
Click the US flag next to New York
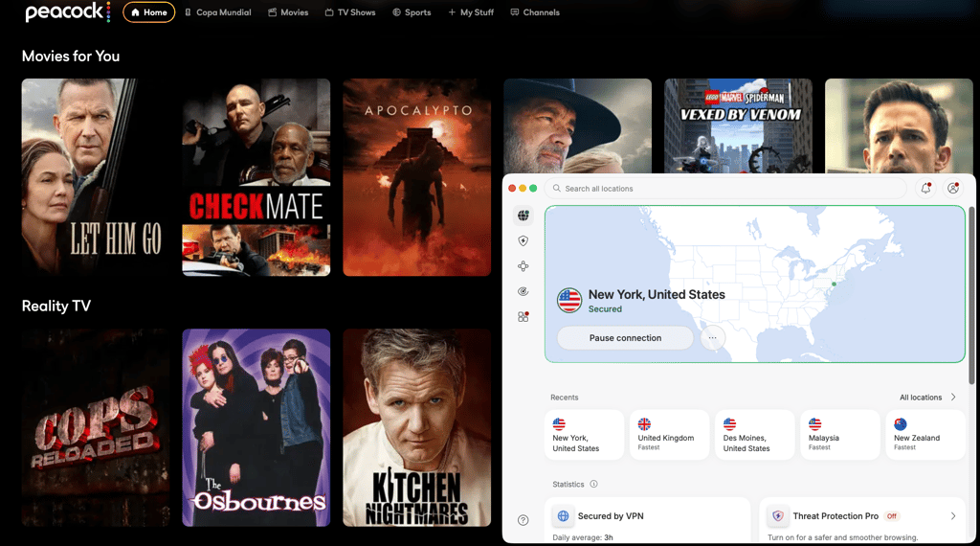(569, 301)
